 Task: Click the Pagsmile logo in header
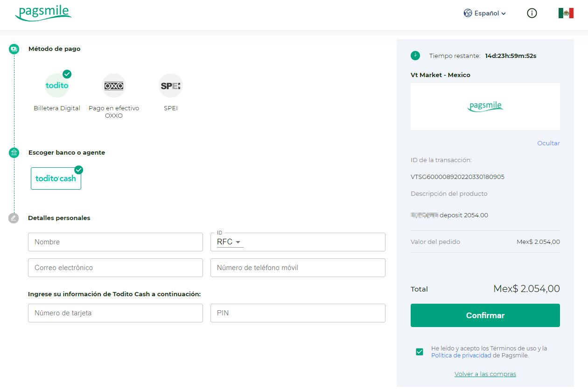pos(43,14)
